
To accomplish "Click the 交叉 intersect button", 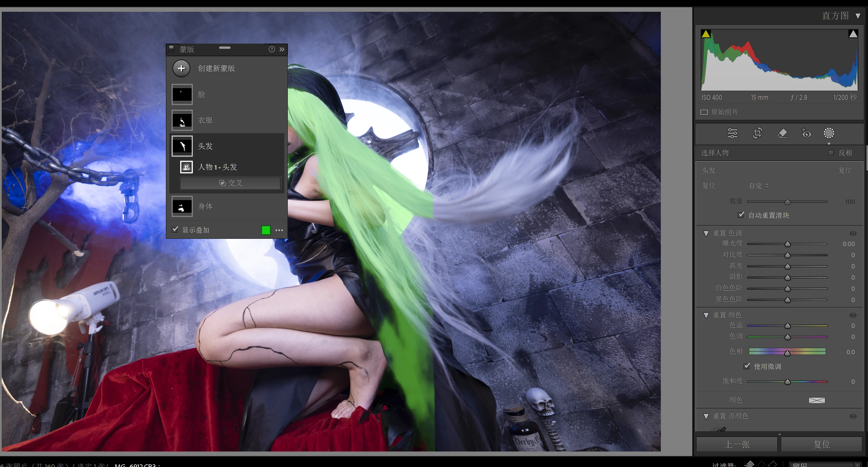I will click(x=230, y=183).
